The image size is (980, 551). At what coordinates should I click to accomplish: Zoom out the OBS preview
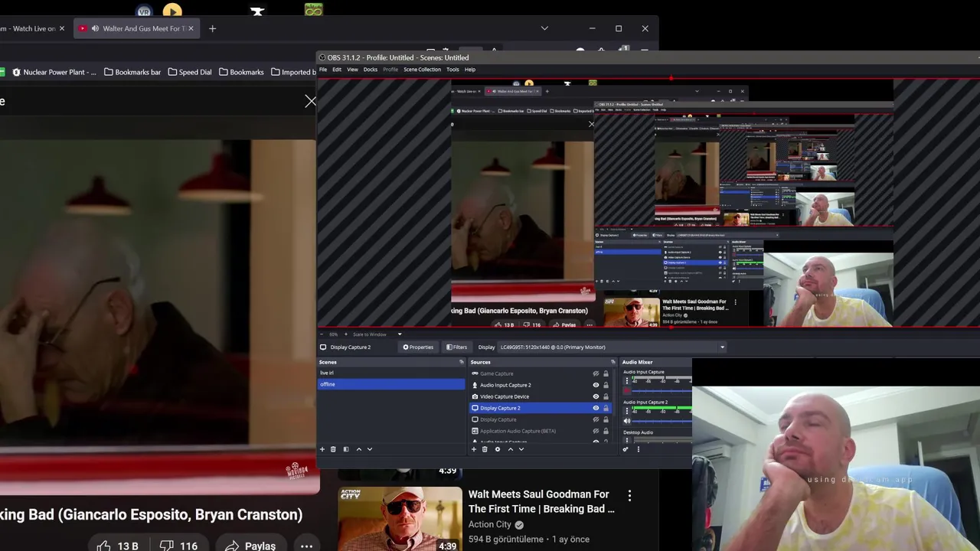pyautogui.click(x=322, y=334)
